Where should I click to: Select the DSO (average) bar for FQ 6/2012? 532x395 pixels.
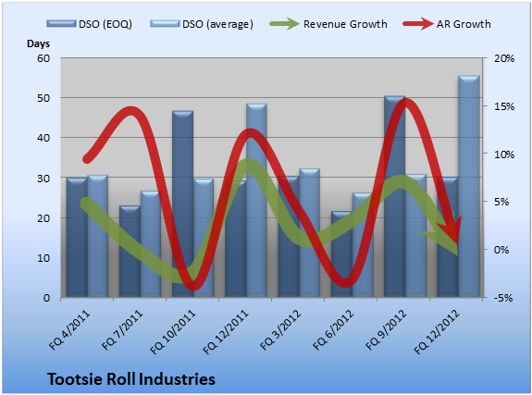coord(363,245)
